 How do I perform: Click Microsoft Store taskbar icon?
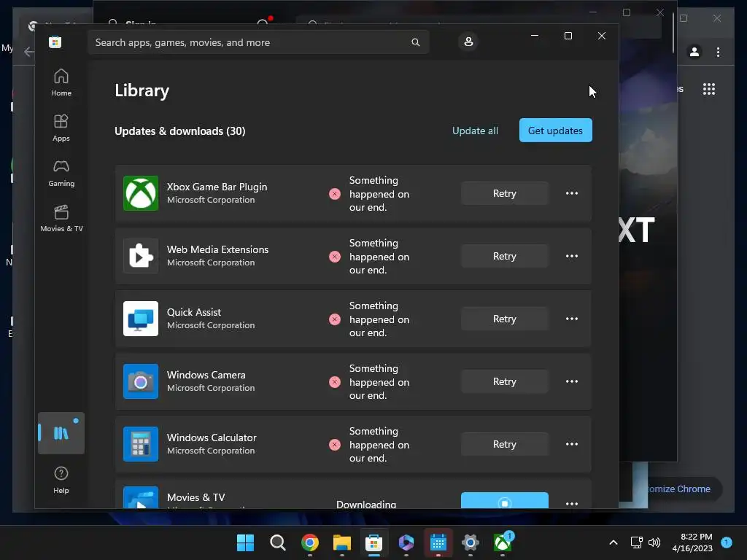[374, 542]
